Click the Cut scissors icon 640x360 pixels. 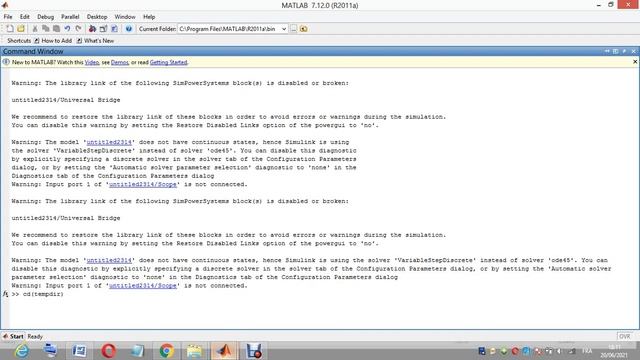tap(35, 29)
